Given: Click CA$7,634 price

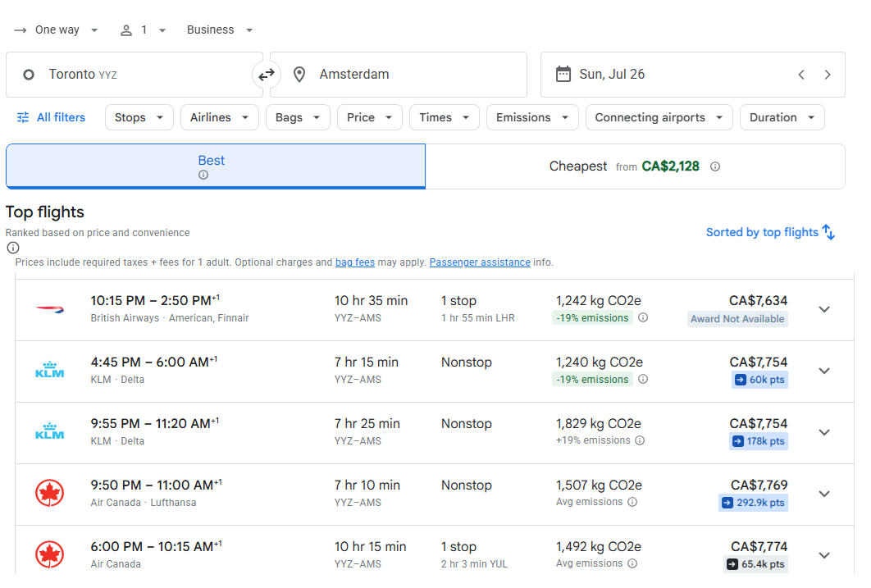Looking at the screenshot, I should [759, 301].
